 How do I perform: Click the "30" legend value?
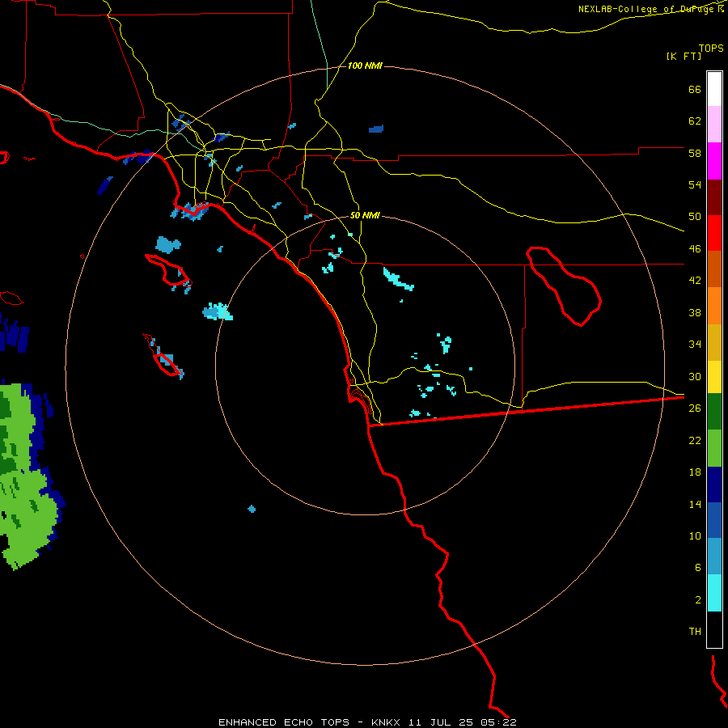695,376
